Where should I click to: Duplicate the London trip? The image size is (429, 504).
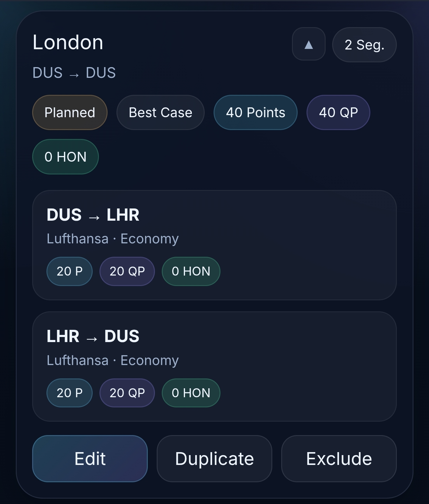point(214,458)
